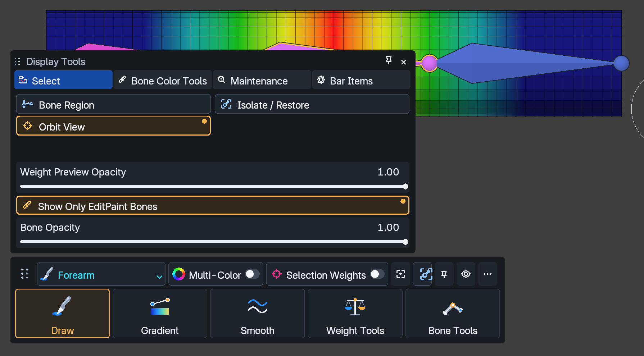Toggle the Selection Weights switch
This screenshot has height=356, width=644.
377,274
